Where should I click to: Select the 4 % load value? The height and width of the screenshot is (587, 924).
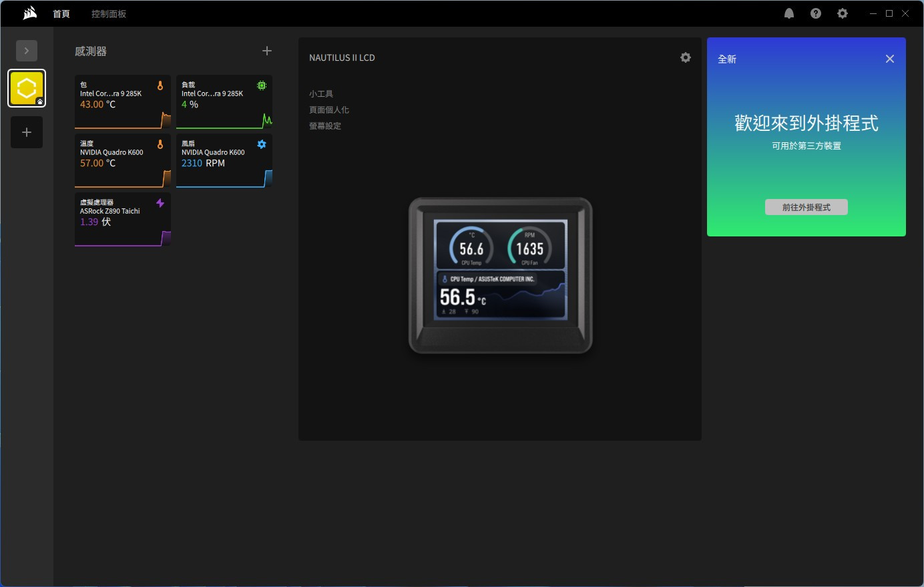190,105
